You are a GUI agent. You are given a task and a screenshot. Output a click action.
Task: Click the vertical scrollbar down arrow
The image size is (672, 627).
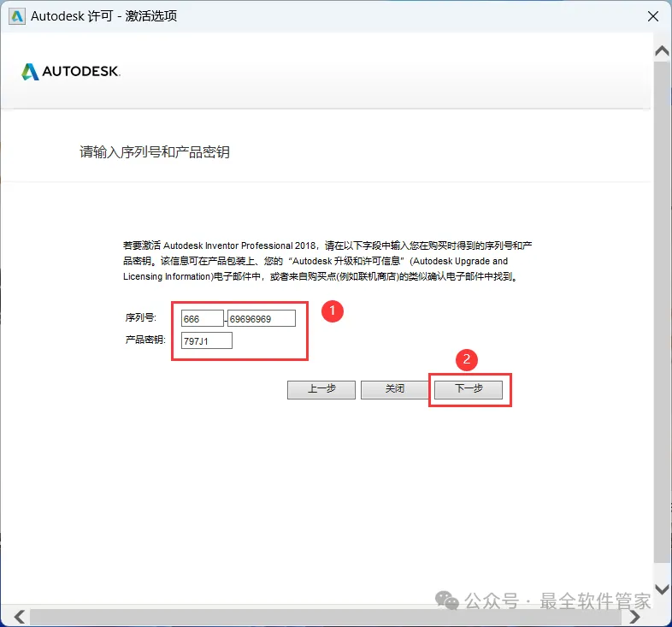pyautogui.click(x=662, y=589)
